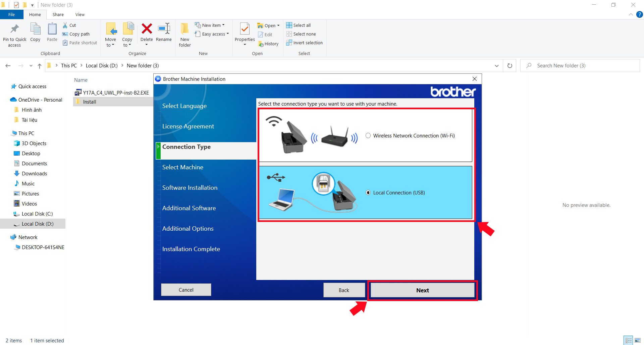Image resolution: width=644 pixels, height=345 pixels.
Task: Select the Local Connection (USB) radio button
Action: tap(368, 192)
